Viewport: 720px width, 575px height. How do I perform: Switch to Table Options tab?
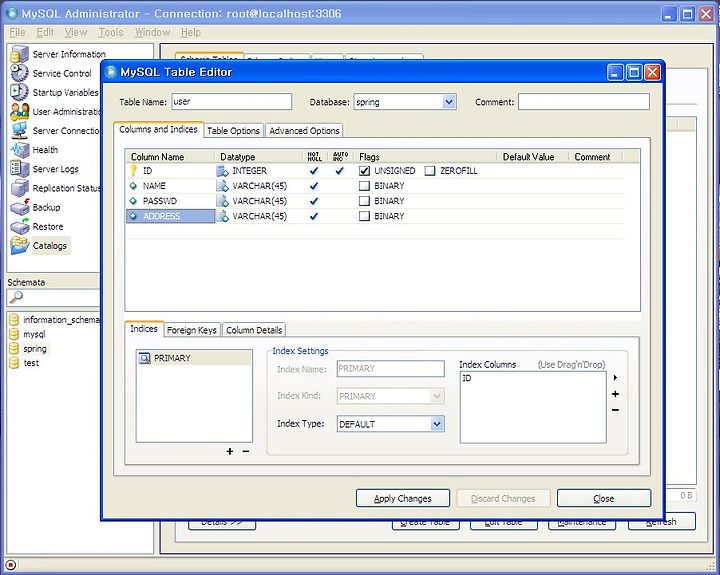pos(233,131)
